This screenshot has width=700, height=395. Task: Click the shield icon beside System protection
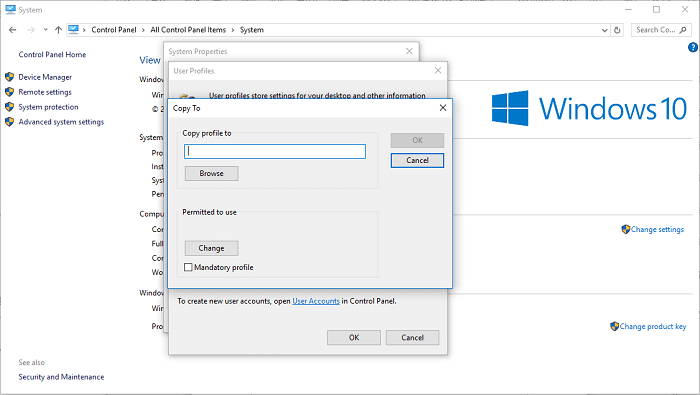coord(9,107)
